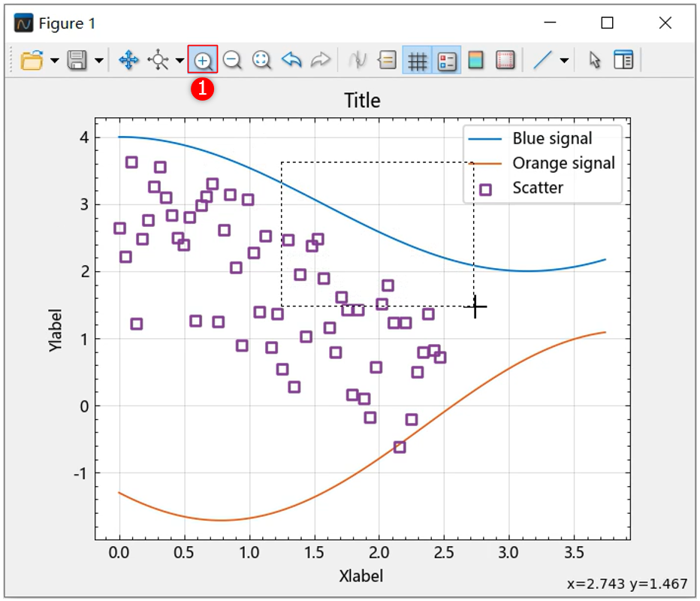This screenshot has width=700, height=601.
Task: Toggle the colorbar display button
Action: [x=475, y=61]
